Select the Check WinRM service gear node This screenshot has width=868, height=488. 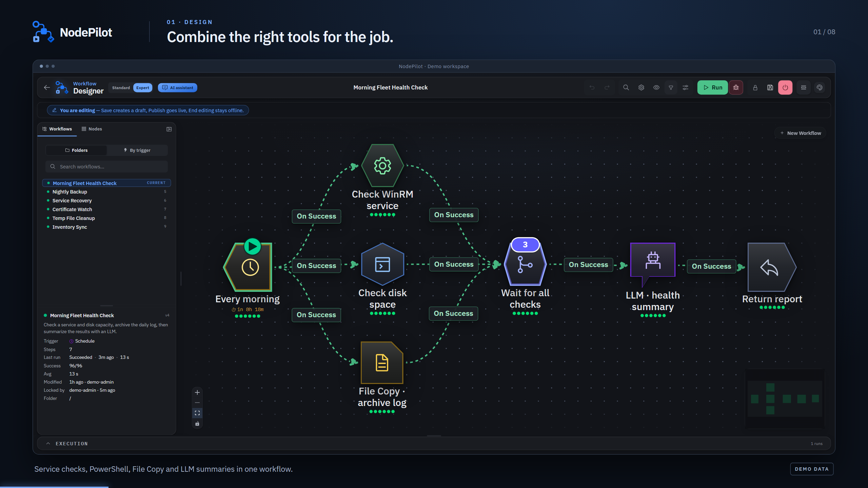(382, 166)
